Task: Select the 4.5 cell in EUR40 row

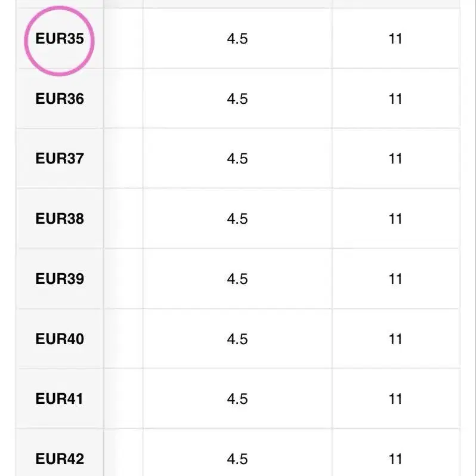Action: (237, 339)
